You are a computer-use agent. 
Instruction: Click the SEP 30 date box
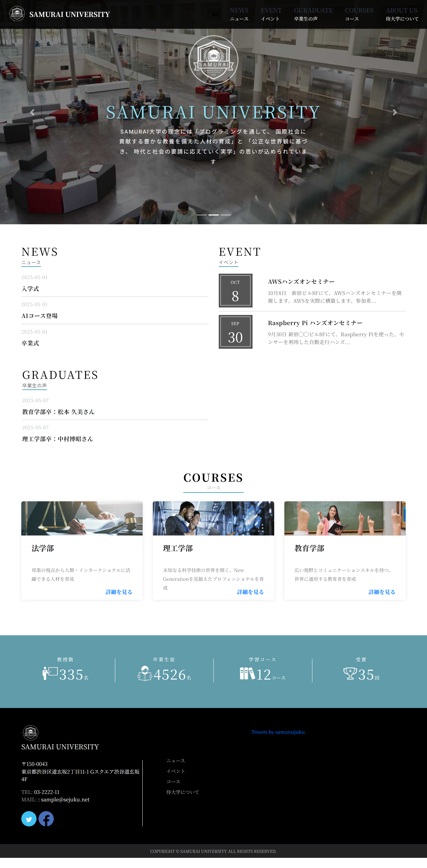click(x=235, y=332)
